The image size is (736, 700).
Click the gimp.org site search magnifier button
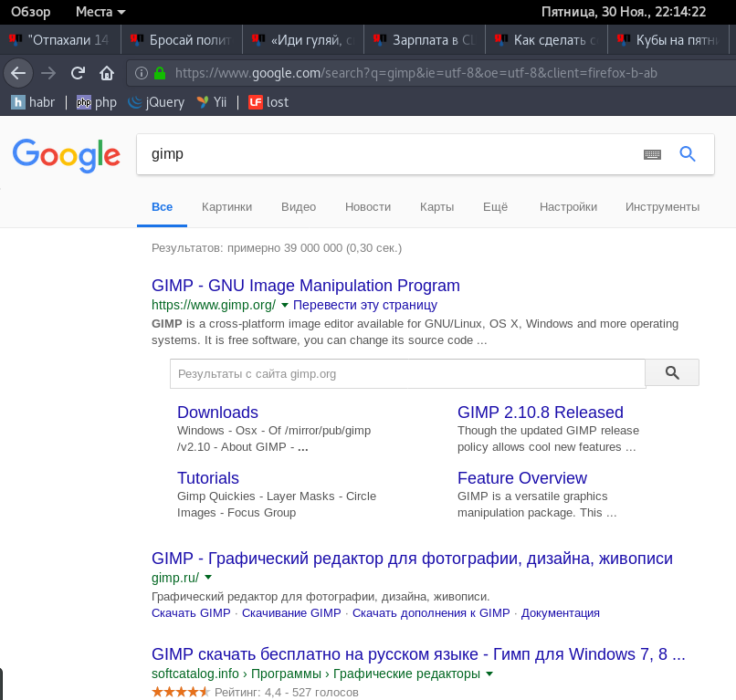(672, 373)
